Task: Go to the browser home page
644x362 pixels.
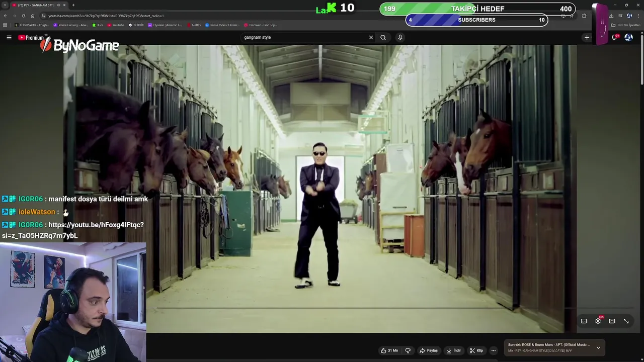Action: point(33,16)
